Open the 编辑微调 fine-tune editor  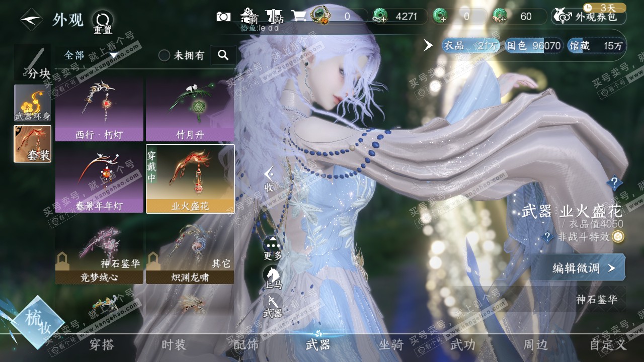click(579, 267)
